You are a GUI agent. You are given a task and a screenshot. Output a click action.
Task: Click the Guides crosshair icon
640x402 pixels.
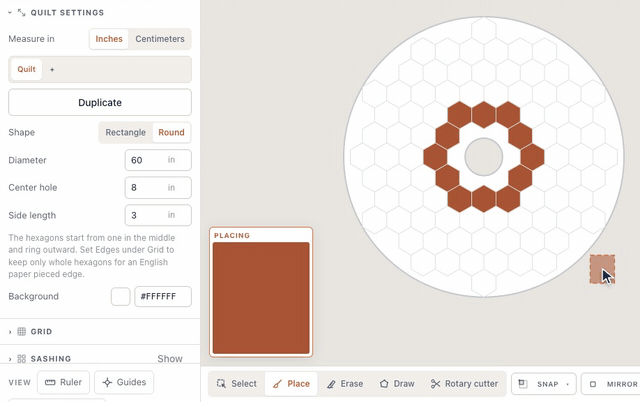point(107,382)
